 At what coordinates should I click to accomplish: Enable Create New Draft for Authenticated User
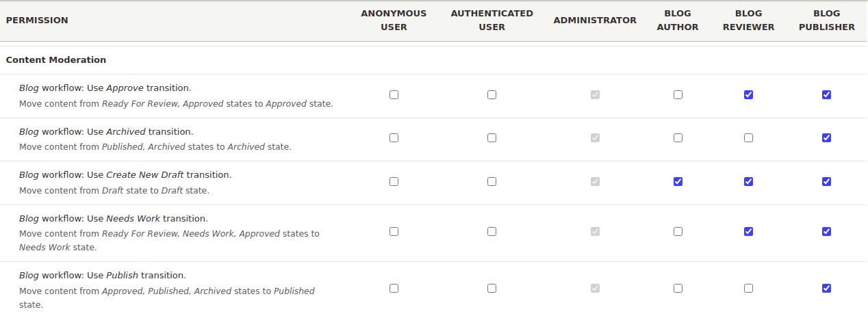point(492,182)
